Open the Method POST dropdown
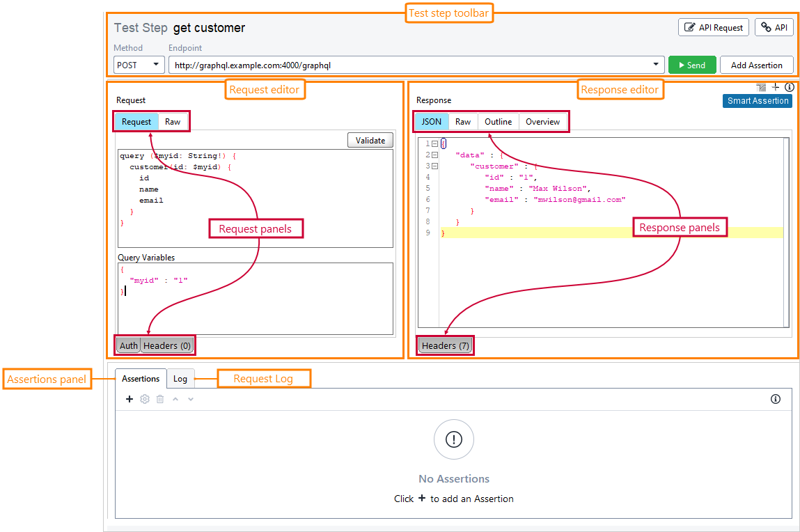Viewport: 800px width, 532px height. (139, 65)
